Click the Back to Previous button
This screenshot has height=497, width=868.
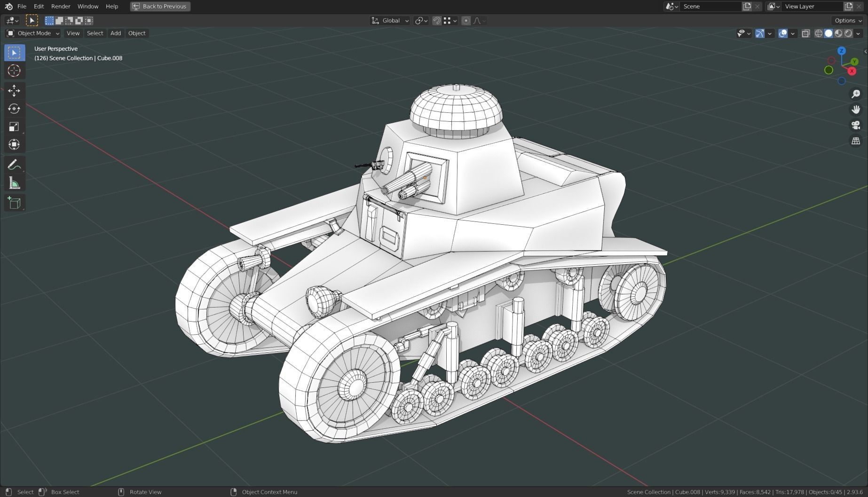(160, 6)
